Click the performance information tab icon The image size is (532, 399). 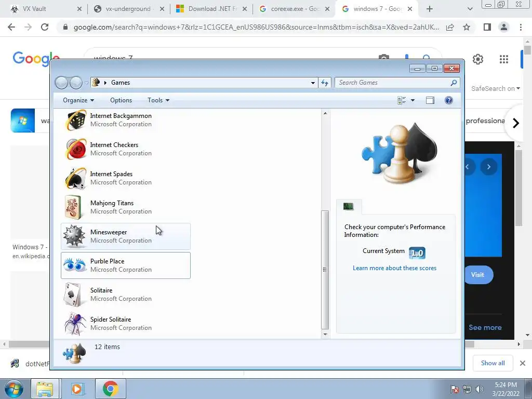349,207
